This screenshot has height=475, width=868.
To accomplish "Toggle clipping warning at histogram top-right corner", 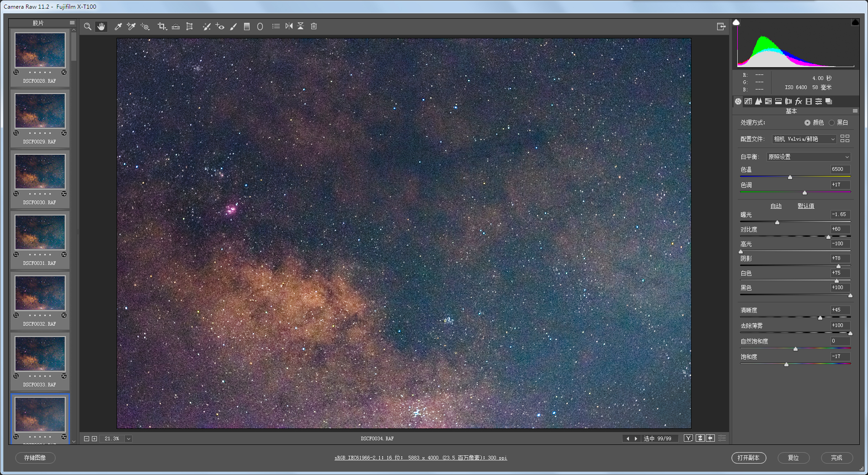I will (855, 22).
